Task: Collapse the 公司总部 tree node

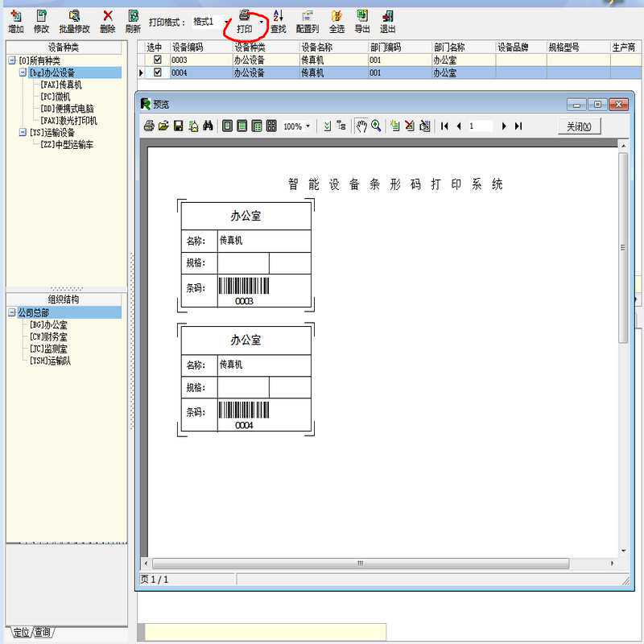Action: [12, 312]
